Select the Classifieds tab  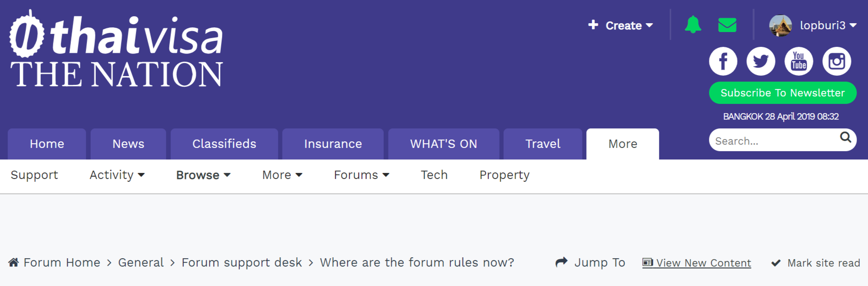224,144
